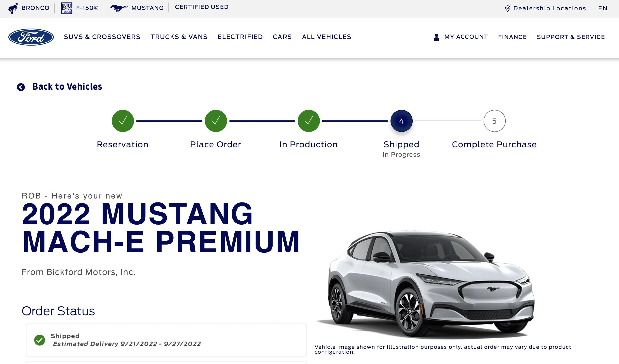Open ALL VEHICLES menu
619x364 pixels.
326,37
